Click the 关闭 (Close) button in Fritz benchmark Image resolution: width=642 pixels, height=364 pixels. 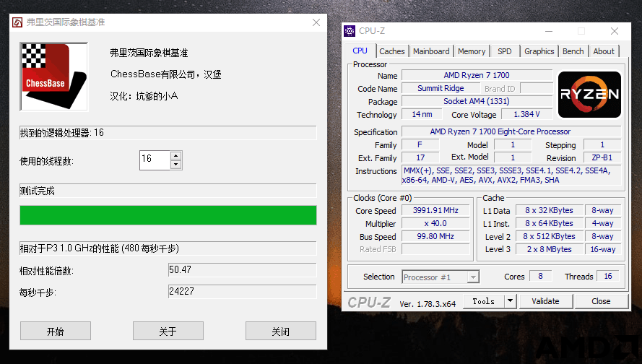click(x=281, y=331)
